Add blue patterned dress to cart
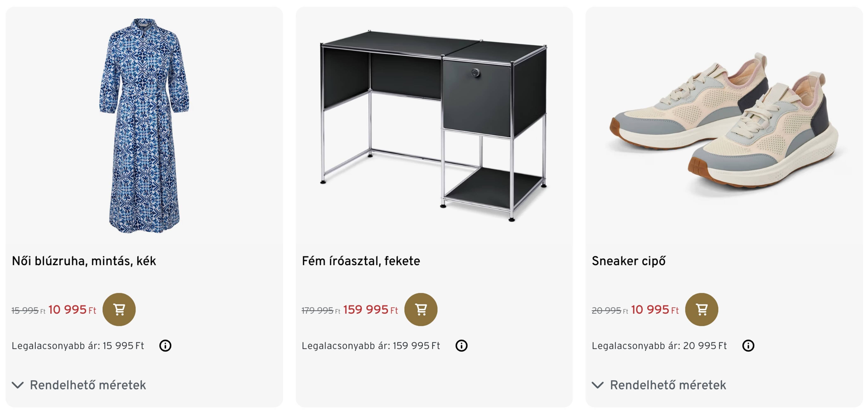Viewport: 868px width, 413px height. 119,309
